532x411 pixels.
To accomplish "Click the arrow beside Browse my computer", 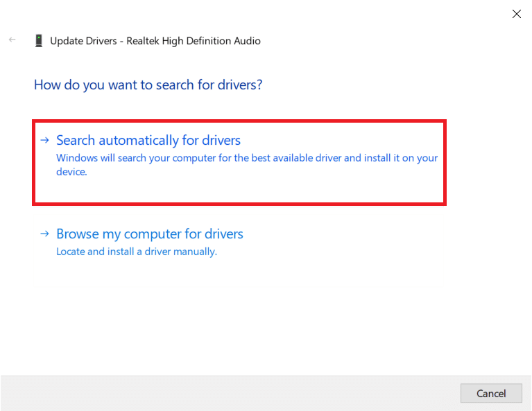I will pyautogui.click(x=44, y=234).
